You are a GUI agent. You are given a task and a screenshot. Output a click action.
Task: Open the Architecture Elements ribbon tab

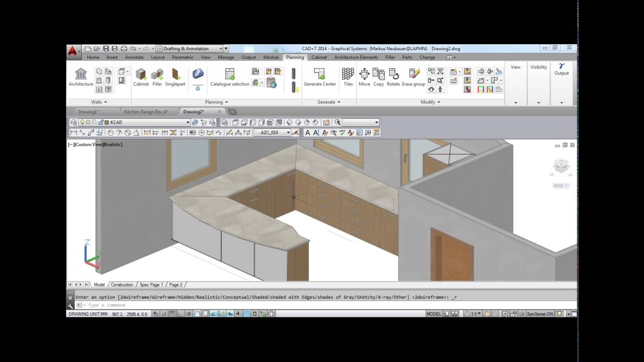point(356,57)
